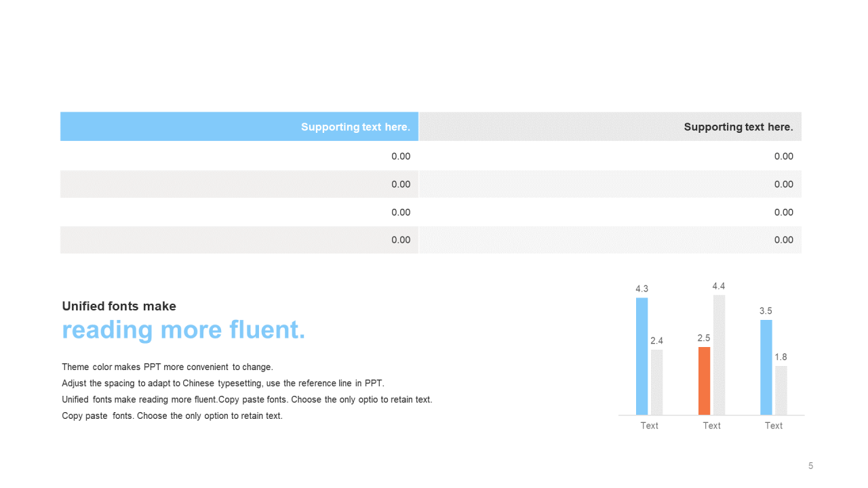Viewport: 868px width, 488px height.
Task: Select the last-row 0.00 cell in right column
Action: point(783,240)
